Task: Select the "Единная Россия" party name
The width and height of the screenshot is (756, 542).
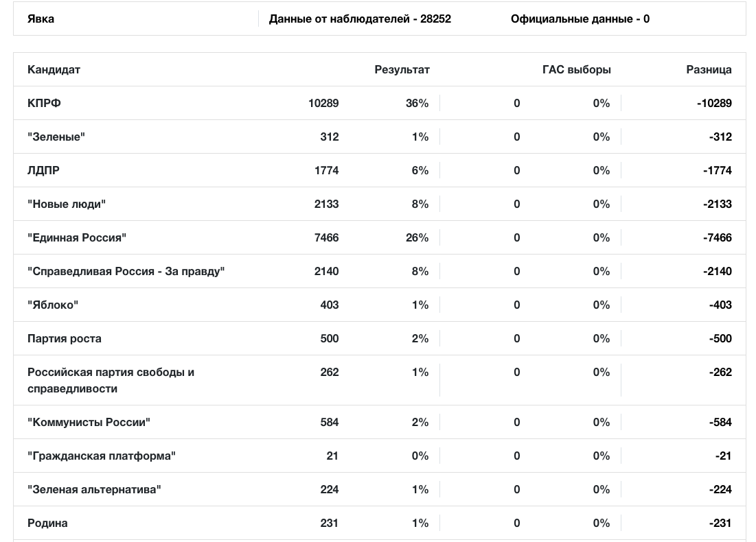Action: [77, 237]
